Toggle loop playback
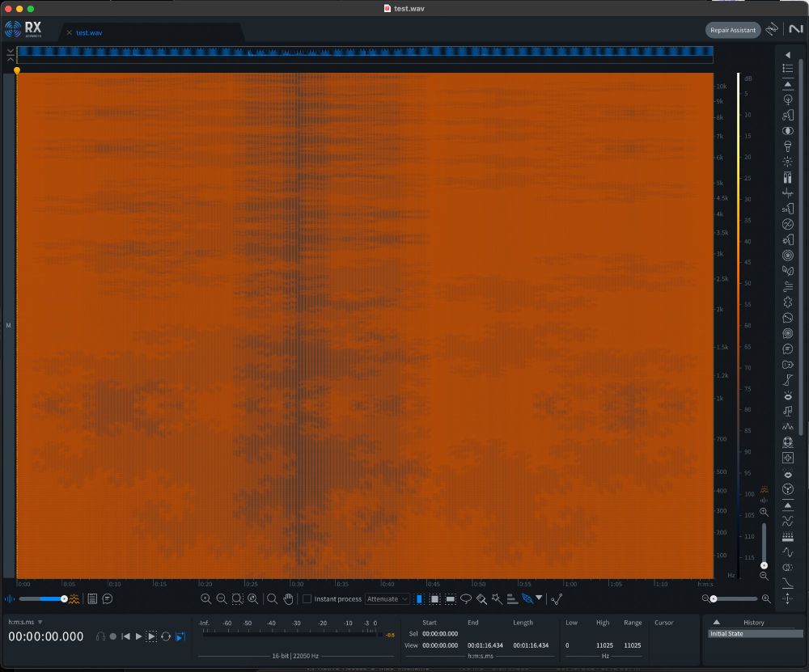The width and height of the screenshot is (809, 672). point(166,636)
